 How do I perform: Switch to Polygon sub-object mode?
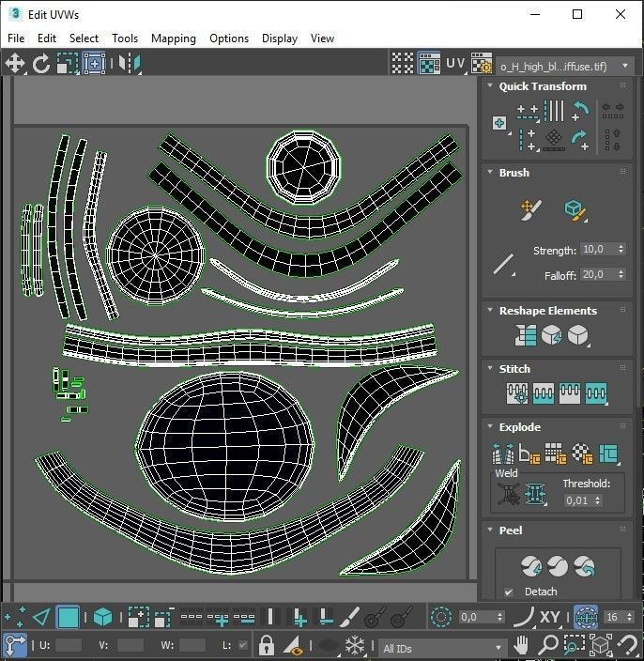[x=68, y=618]
